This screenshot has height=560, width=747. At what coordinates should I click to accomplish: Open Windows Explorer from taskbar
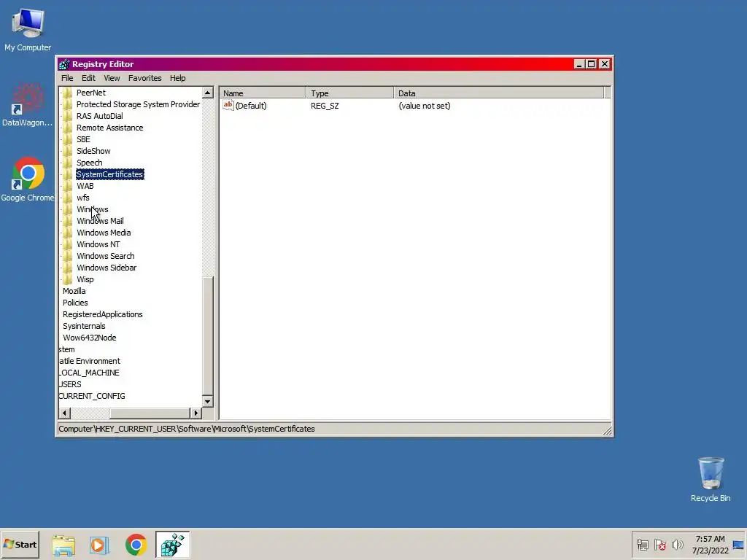[x=63, y=545]
